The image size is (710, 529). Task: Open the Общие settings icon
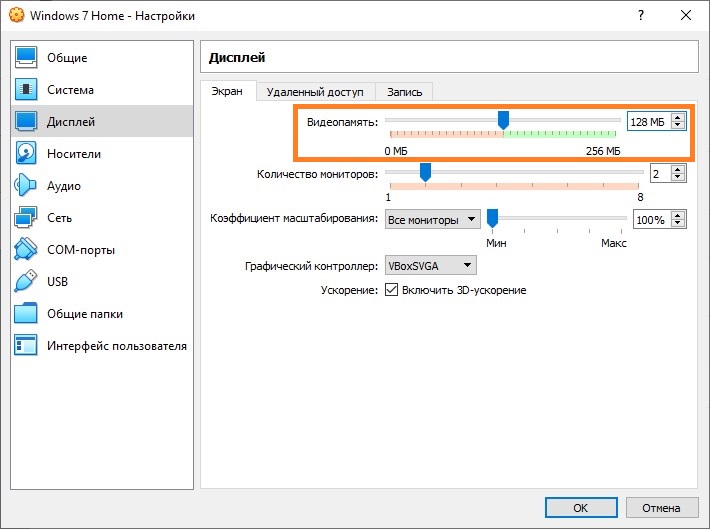pyautogui.click(x=27, y=58)
